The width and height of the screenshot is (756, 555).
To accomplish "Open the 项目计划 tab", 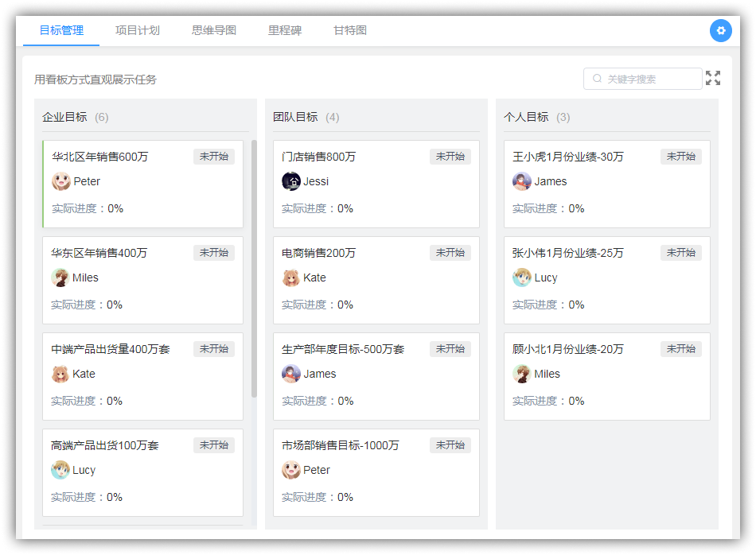I will 138,30.
